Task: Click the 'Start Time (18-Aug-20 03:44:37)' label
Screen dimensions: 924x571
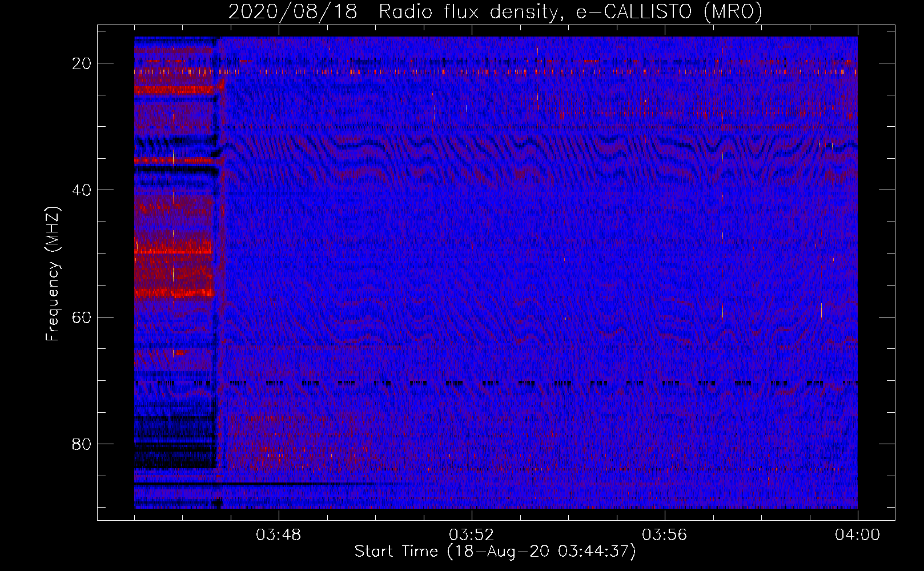Action: [495, 552]
